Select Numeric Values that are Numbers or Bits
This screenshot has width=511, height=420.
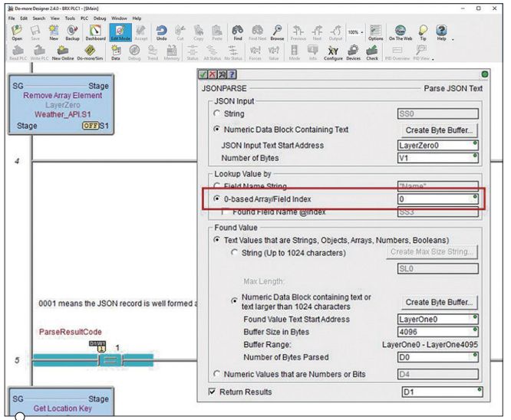point(216,374)
